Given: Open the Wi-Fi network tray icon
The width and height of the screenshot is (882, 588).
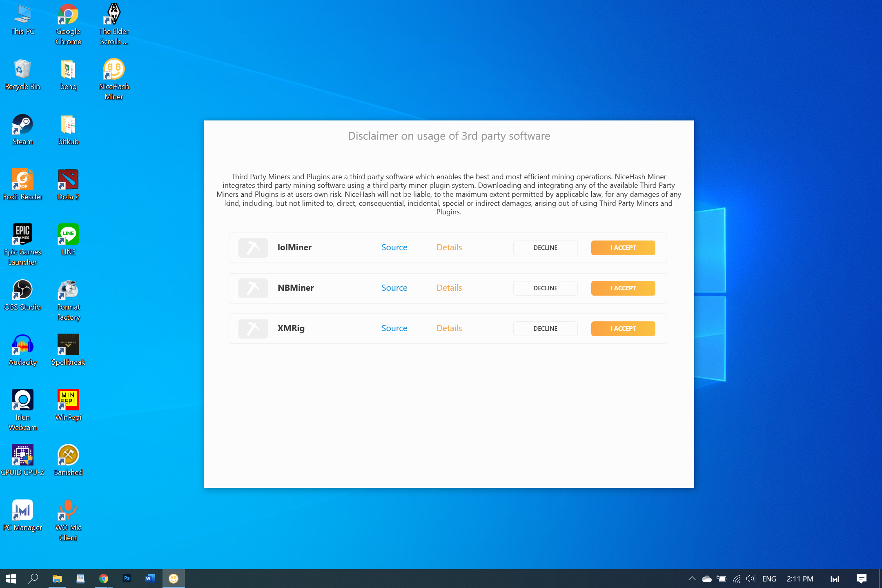Looking at the screenshot, I should (736, 579).
